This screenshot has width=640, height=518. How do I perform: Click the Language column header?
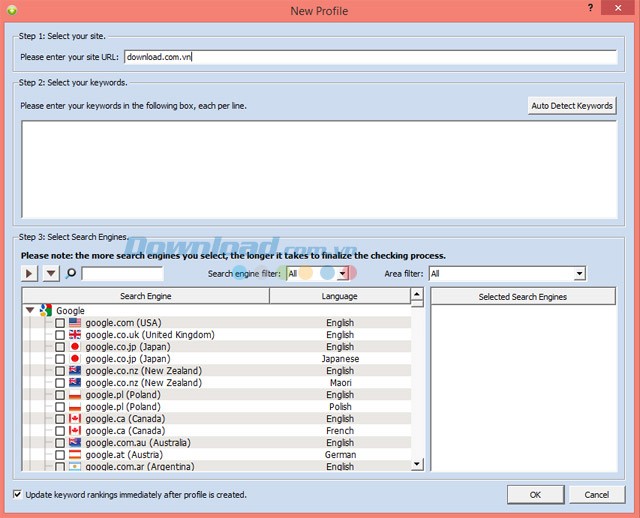(339, 296)
